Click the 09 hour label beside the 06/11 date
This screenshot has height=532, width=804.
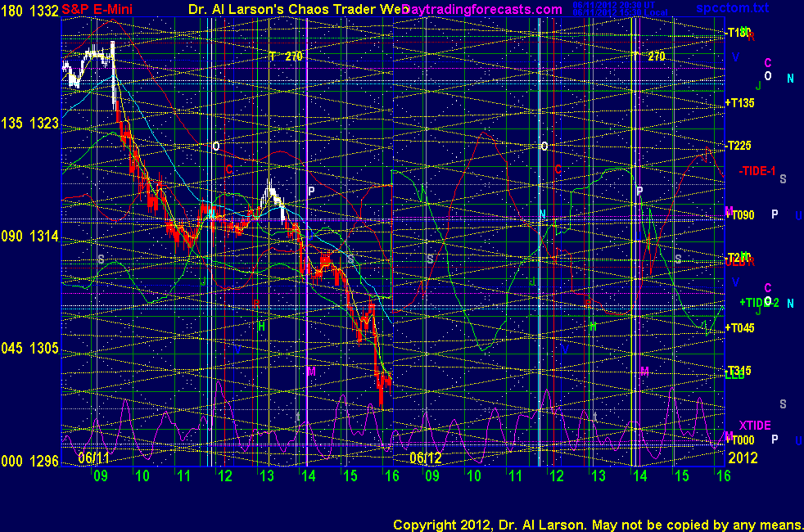coord(101,476)
